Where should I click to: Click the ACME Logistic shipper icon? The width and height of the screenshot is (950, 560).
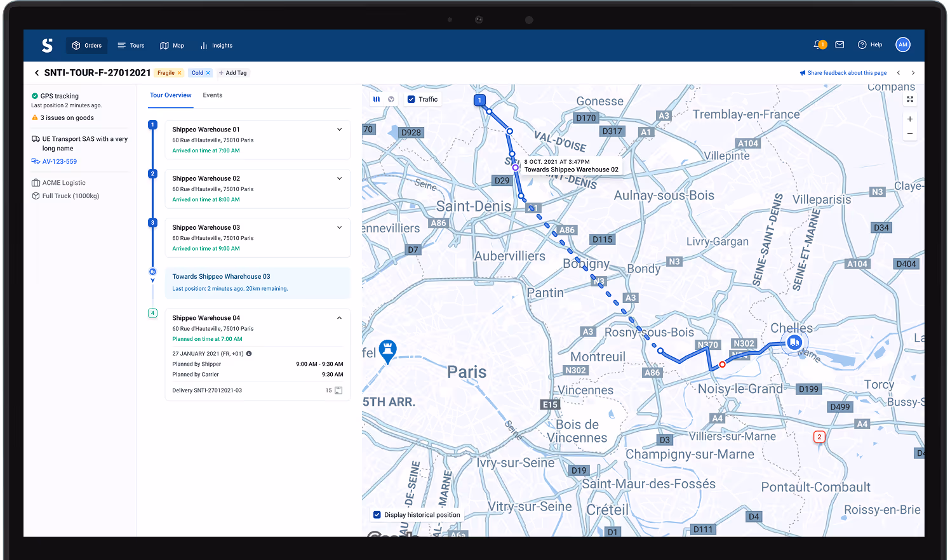click(36, 183)
